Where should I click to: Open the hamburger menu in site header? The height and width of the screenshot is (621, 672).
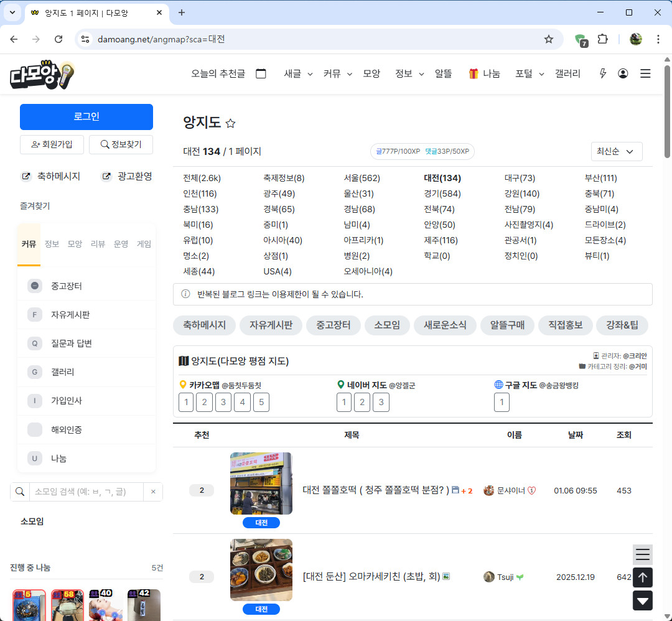pos(645,73)
